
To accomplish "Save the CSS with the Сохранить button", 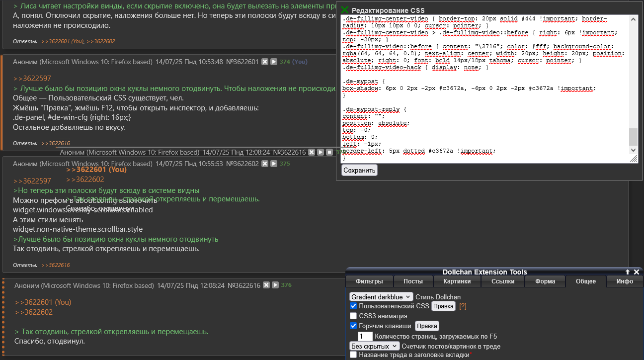I will 359,170.
